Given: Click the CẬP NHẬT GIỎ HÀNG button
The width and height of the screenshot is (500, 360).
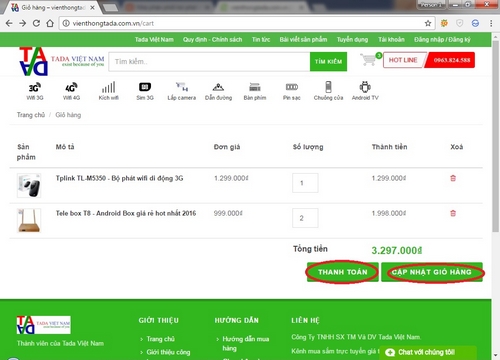Looking at the screenshot, I should coord(432,272).
